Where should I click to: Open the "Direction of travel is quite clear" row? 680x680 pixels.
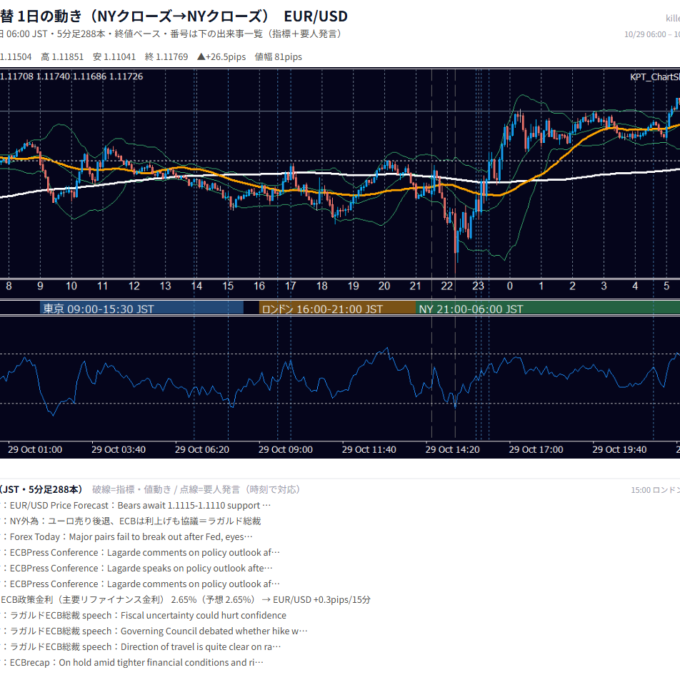[x=141, y=647]
